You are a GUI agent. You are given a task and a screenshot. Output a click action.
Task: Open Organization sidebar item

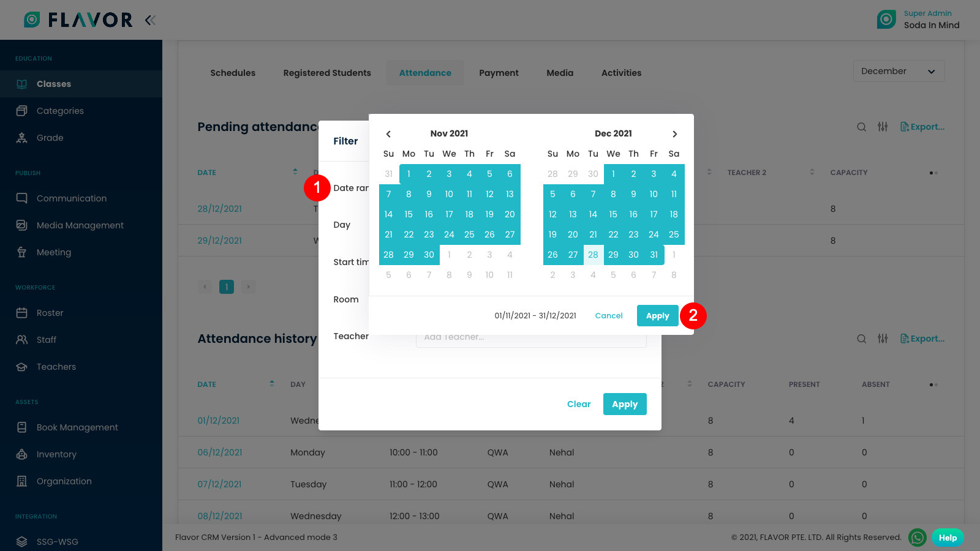(x=81, y=481)
